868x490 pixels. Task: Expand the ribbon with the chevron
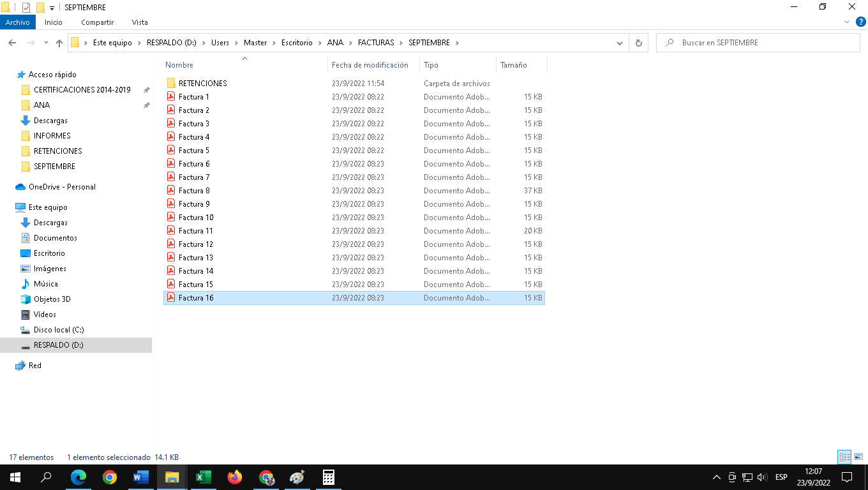tap(847, 22)
